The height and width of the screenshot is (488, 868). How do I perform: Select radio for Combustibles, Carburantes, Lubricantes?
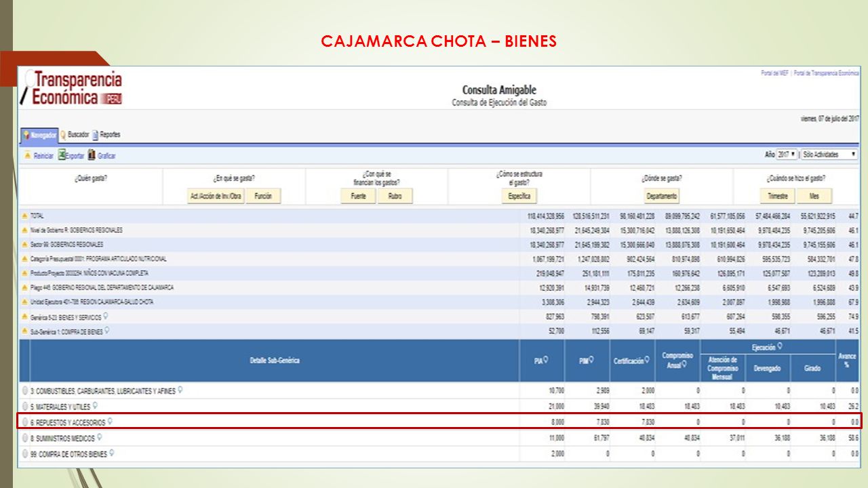[x=25, y=391]
